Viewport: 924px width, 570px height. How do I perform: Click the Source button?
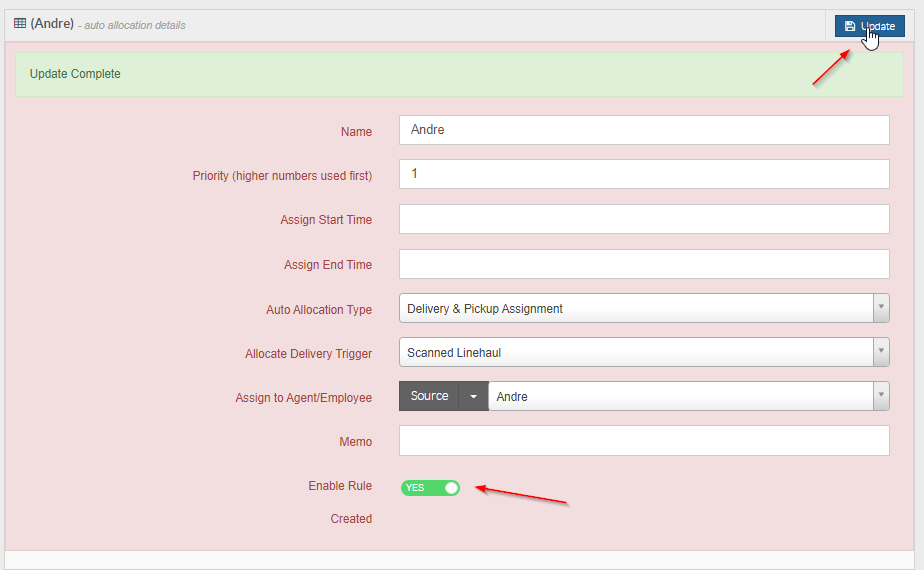click(429, 396)
